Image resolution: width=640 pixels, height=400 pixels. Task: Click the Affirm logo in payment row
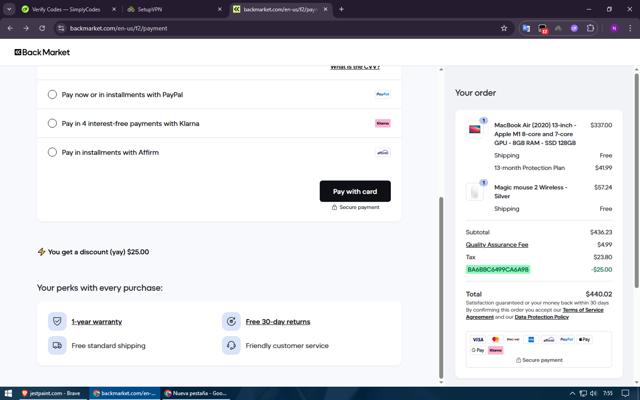tap(382, 152)
